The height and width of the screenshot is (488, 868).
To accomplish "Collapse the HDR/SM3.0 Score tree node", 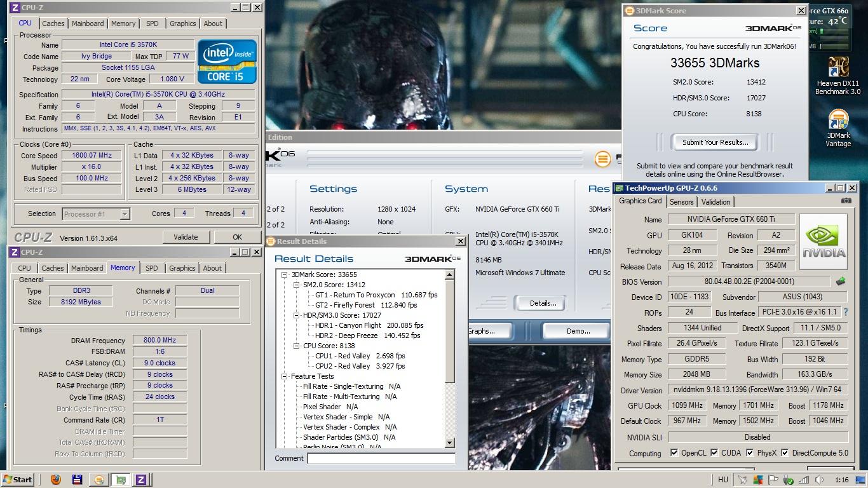I will (297, 315).
